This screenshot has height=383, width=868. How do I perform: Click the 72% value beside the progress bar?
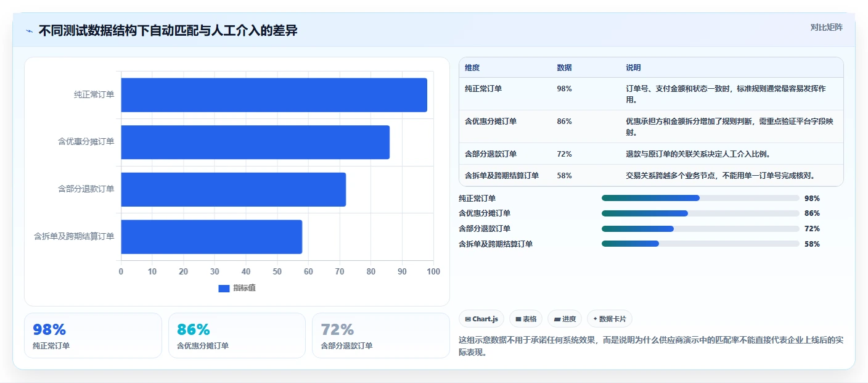point(812,229)
